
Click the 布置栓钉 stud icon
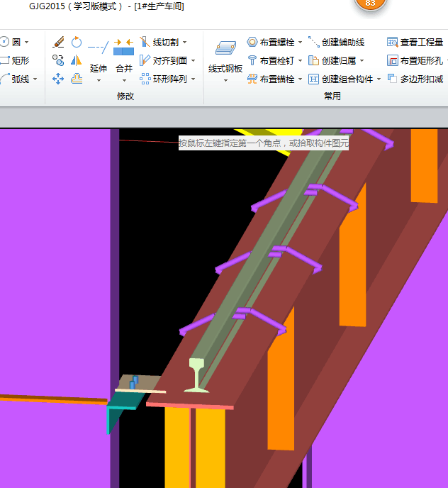pyautogui.click(x=252, y=60)
